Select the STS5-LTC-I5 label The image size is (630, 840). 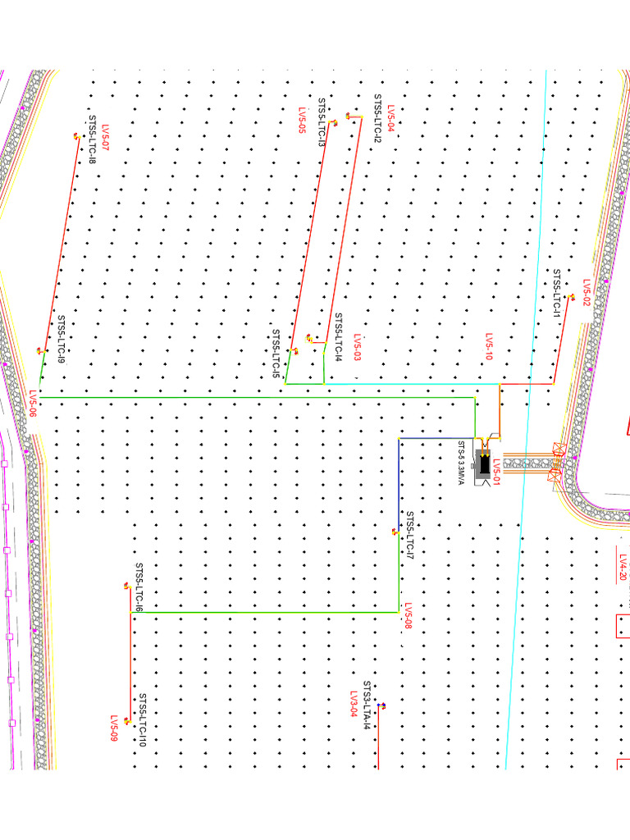(276, 354)
